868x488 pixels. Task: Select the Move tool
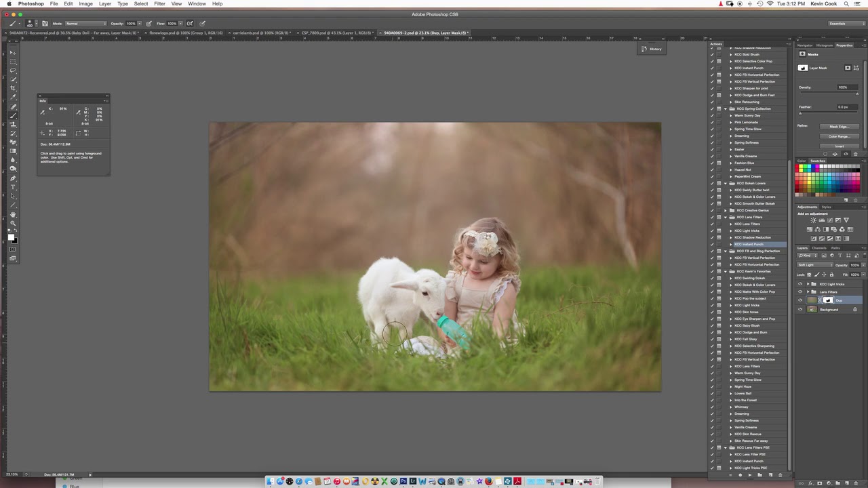coord(12,52)
